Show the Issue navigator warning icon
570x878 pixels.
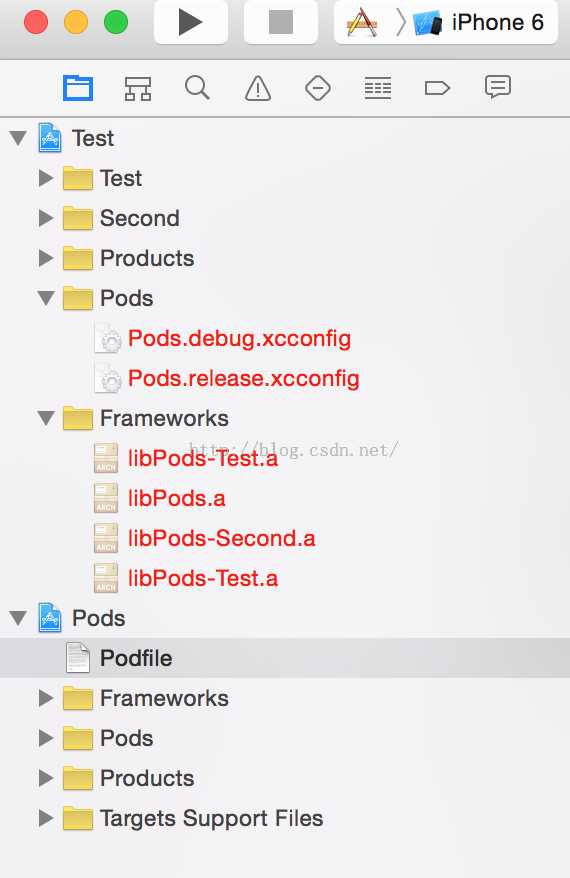[x=258, y=88]
